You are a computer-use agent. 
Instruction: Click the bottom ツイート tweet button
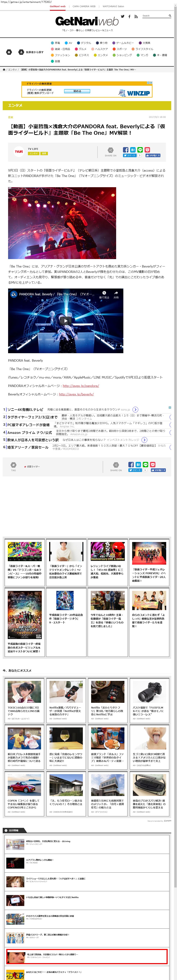pos(135,470)
